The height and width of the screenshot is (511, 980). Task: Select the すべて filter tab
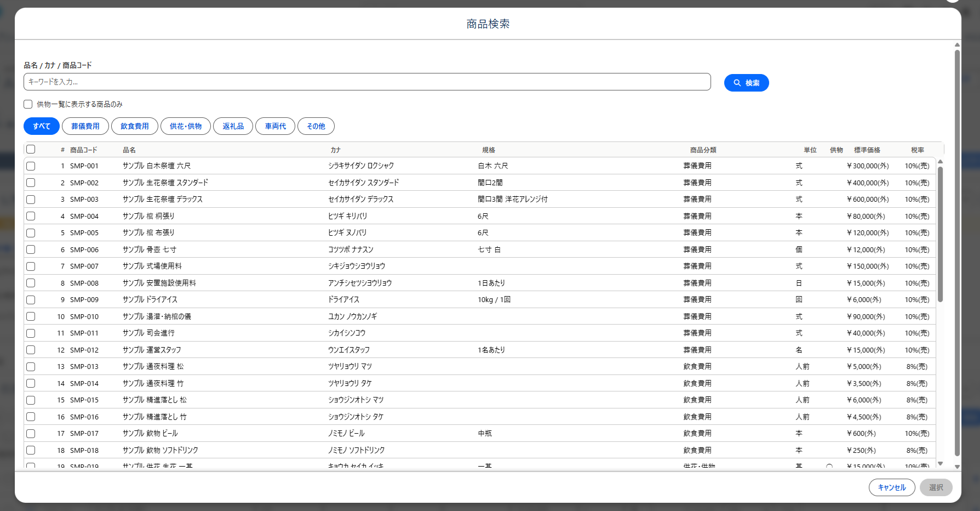[42, 126]
